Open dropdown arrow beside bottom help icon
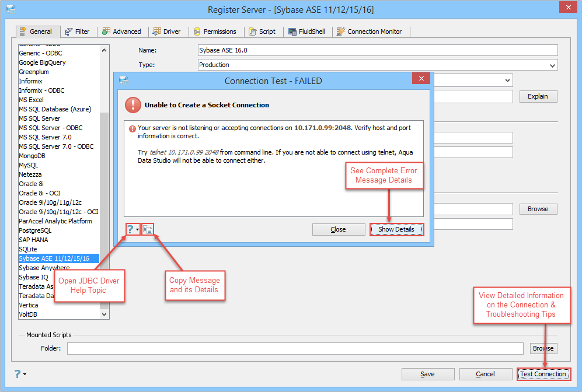The width and height of the screenshot is (582, 392). click(25, 374)
